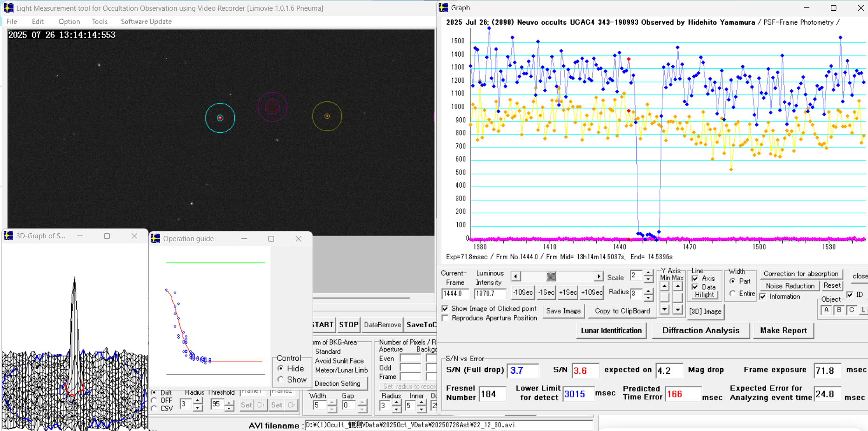The image size is (868, 431).
Task: Click the frame position scrollbar thumb
Action: 551,276
